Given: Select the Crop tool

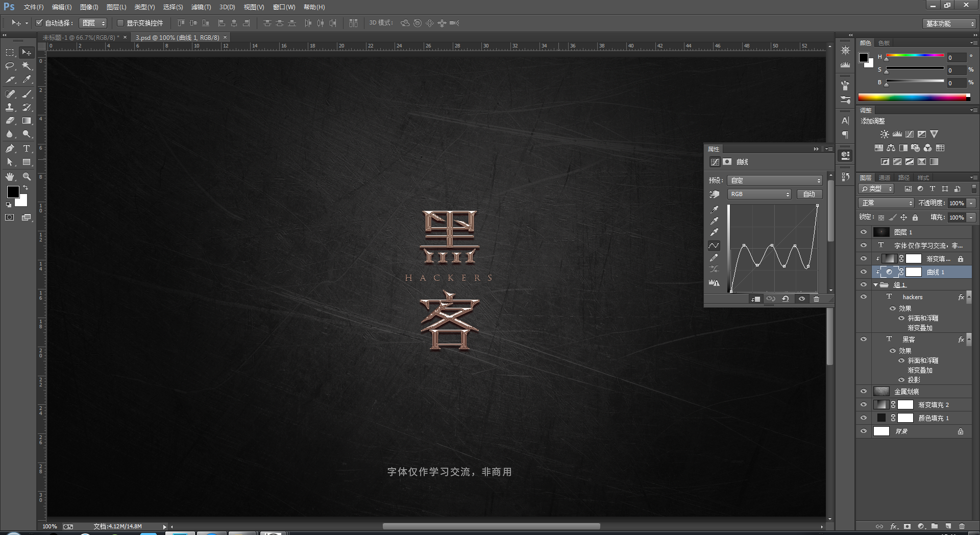Looking at the screenshot, I should click(x=10, y=80).
